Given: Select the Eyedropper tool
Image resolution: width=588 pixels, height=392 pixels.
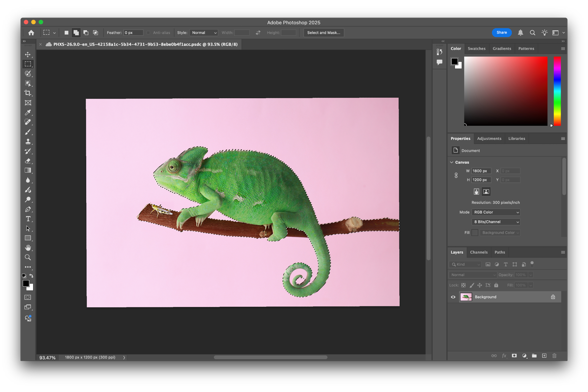Looking at the screenshot, I should click(x=28, y=113).
